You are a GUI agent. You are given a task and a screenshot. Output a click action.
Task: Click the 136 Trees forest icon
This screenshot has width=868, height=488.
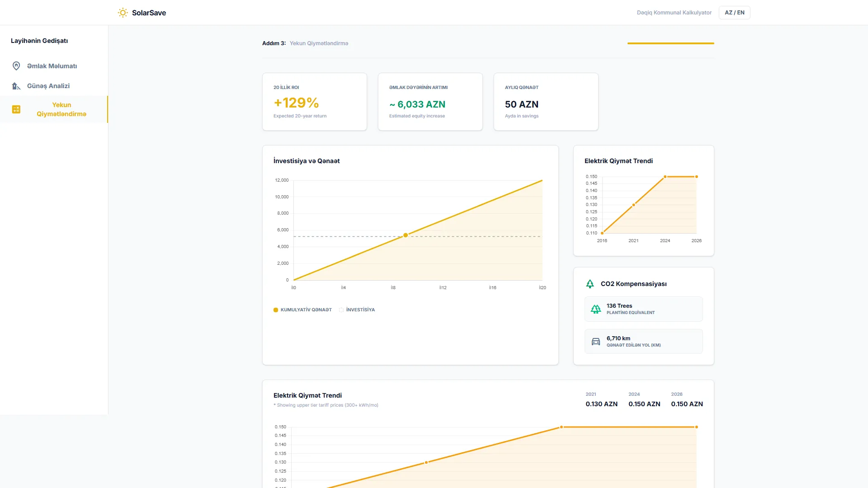(596, 309)
